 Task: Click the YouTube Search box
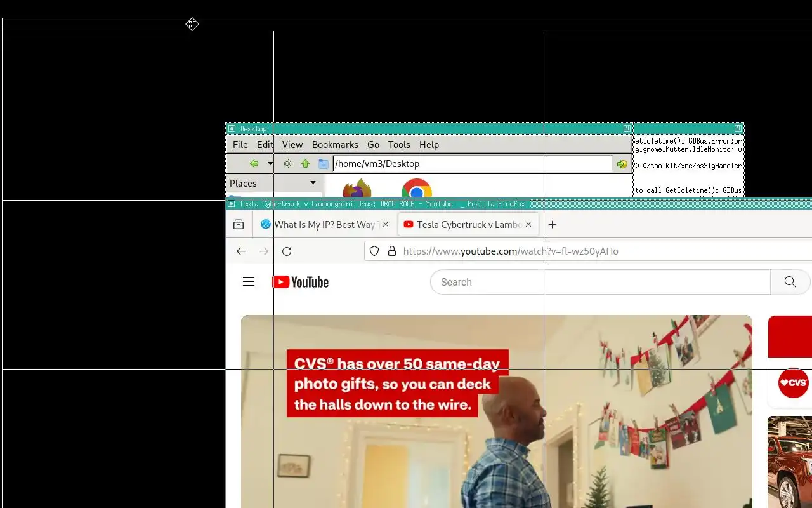(600, 282)
